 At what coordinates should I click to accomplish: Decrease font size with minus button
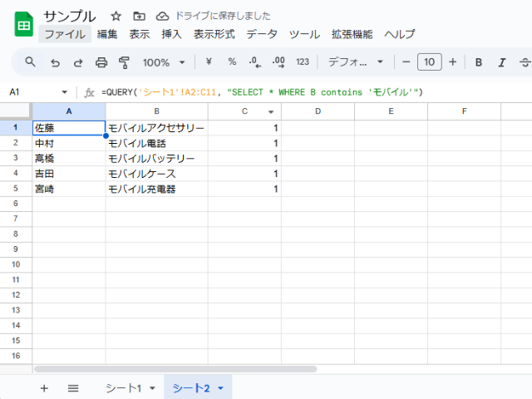(x=406, y=62)
